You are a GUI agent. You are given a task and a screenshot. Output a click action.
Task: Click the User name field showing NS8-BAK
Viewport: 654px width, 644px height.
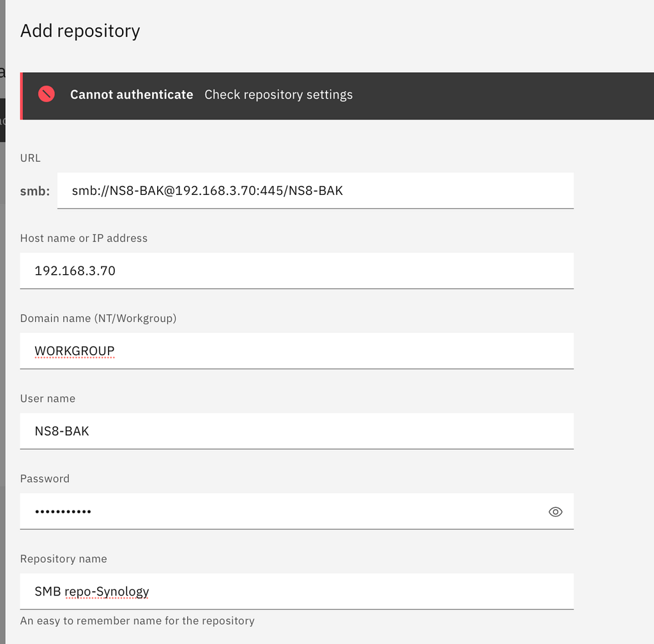(296, 431)
